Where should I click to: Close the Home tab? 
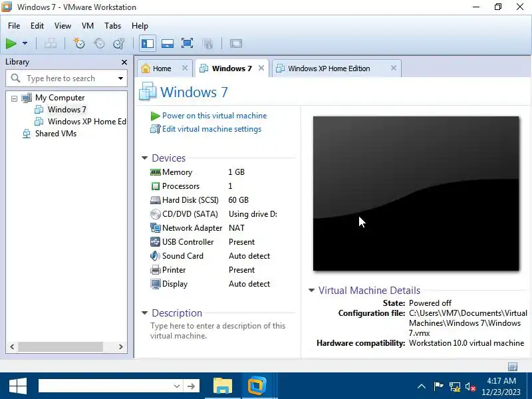[x=185, y=68]
